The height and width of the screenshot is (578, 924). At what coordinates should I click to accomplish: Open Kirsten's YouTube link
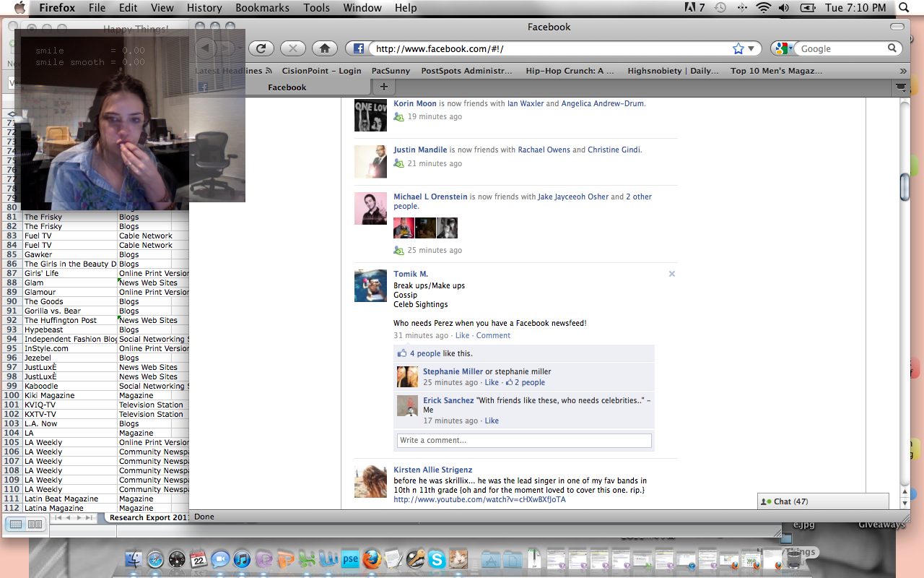click(x=479, y=499)
